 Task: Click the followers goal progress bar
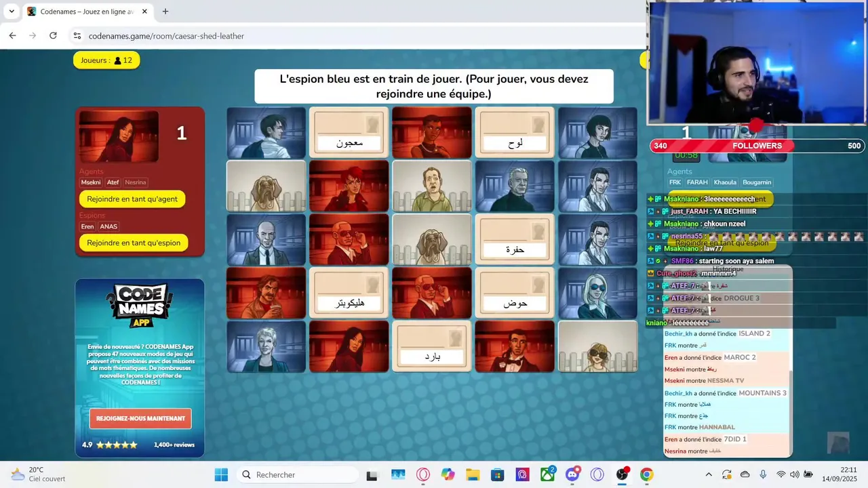[x=757, y=146]
